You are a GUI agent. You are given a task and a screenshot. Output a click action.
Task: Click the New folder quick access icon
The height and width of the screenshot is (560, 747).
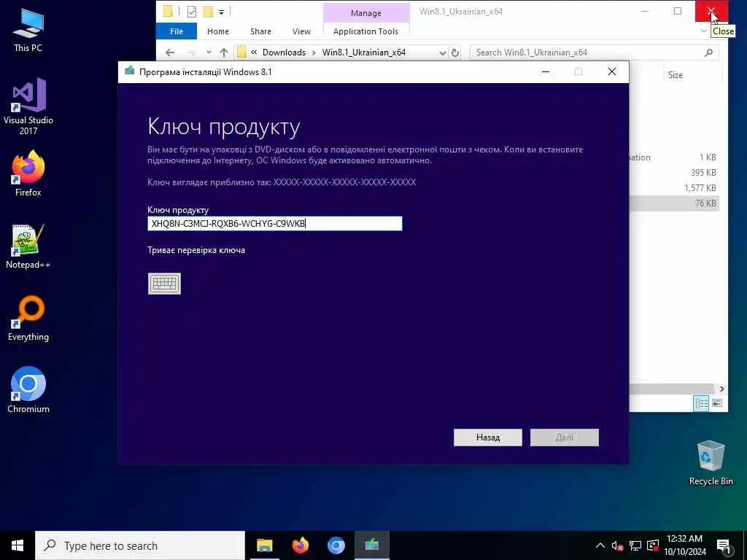(208, 12)
